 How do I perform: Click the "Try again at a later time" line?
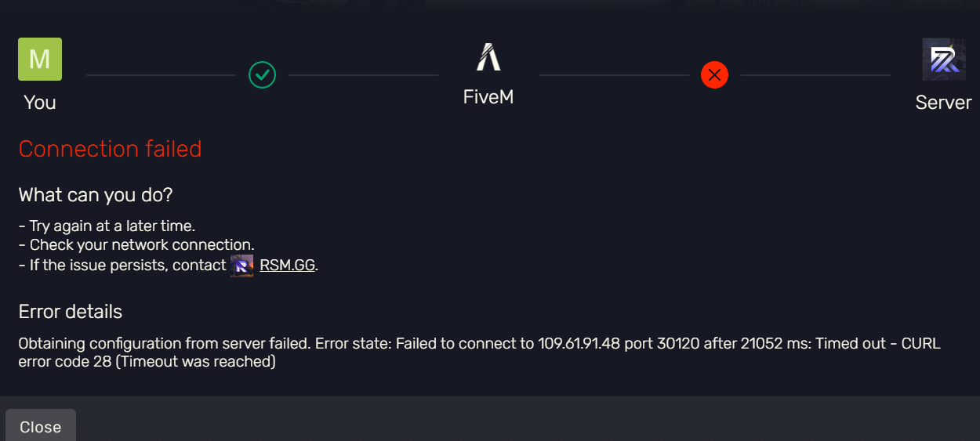coord(107,226)
